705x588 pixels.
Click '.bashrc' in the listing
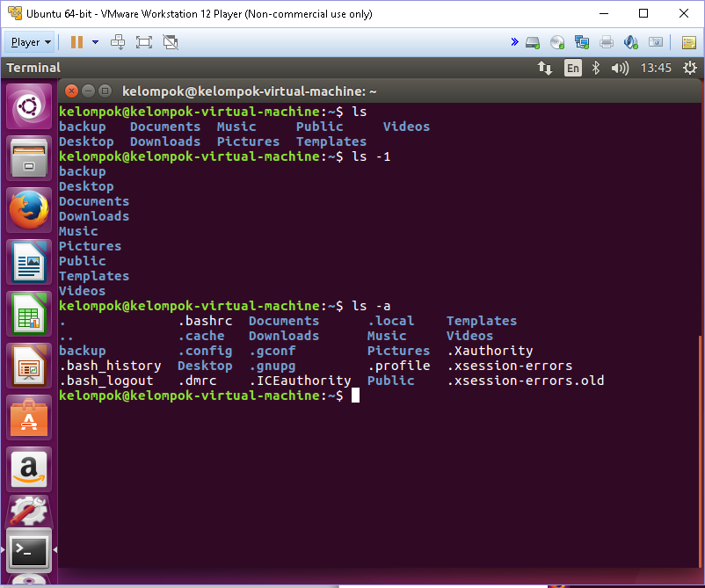click(x=205, y=321)
